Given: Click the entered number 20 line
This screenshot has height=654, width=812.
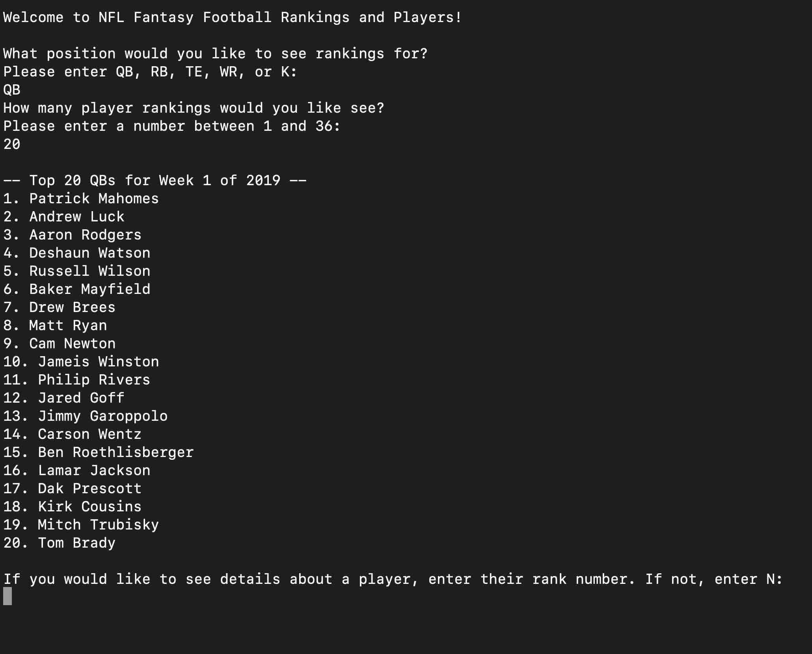Looking at the screenshot, I should (12, 144).
